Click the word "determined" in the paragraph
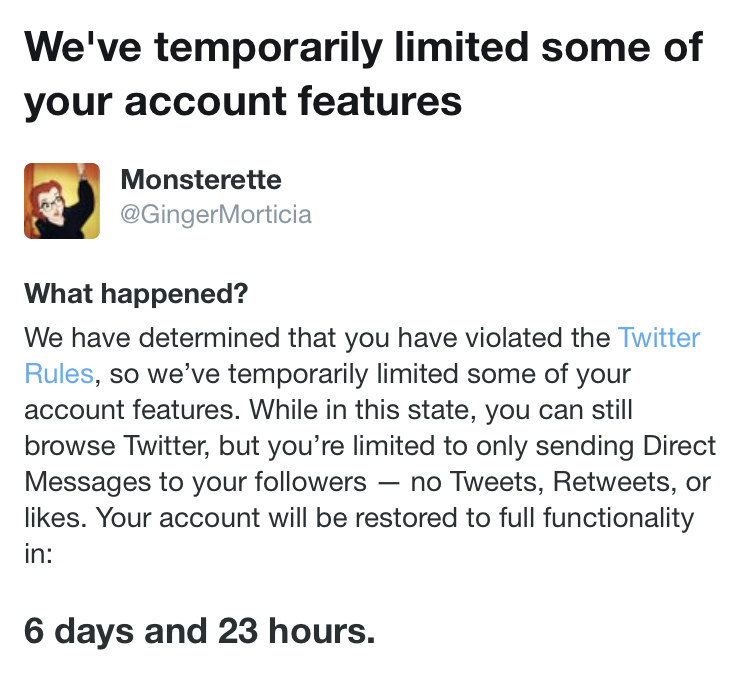The height and width of the screenshot is (674, 750). coord(210,338)
